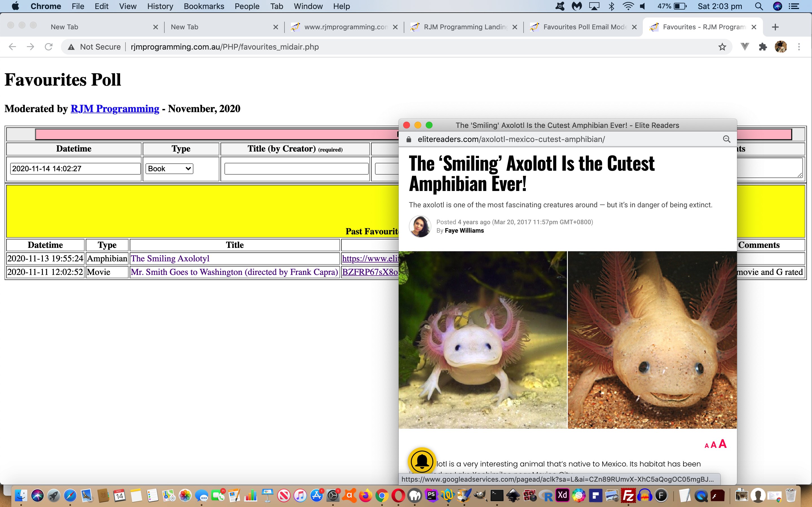Screen dimensions: 812x507
Task: Click the datetime input field
Action: (x=74, y=169)
